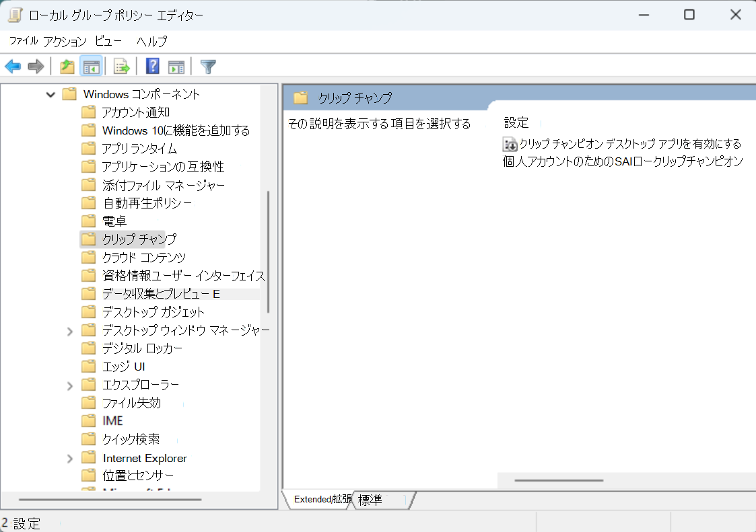Click the settings list horizontal scrollbar
This screenshot has height=532, width=756.
point(559,480)
